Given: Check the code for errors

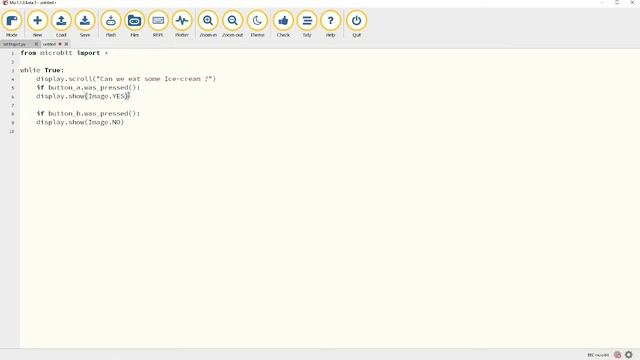Looking at the screenshot, I should tap(283, 24).
